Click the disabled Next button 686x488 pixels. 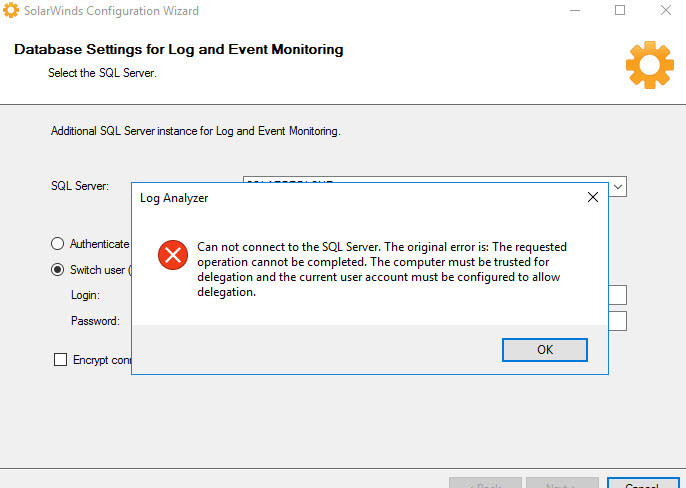[x=562, y=483]
